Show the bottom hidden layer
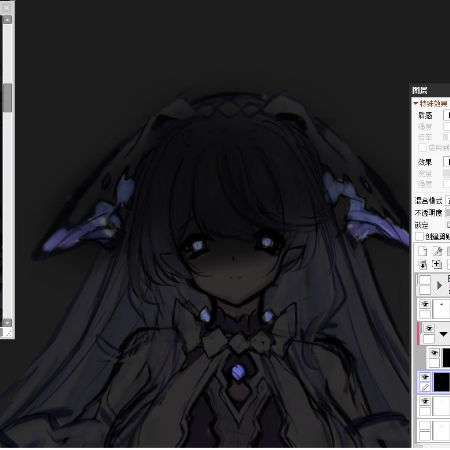Screen dimensions: 450x450 click(425, 426)
